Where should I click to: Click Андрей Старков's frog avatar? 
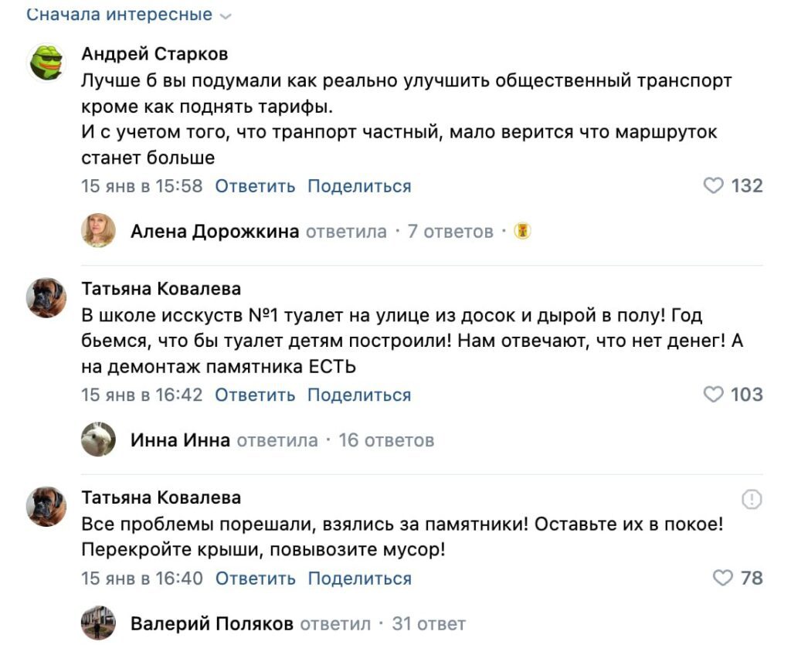48,63
